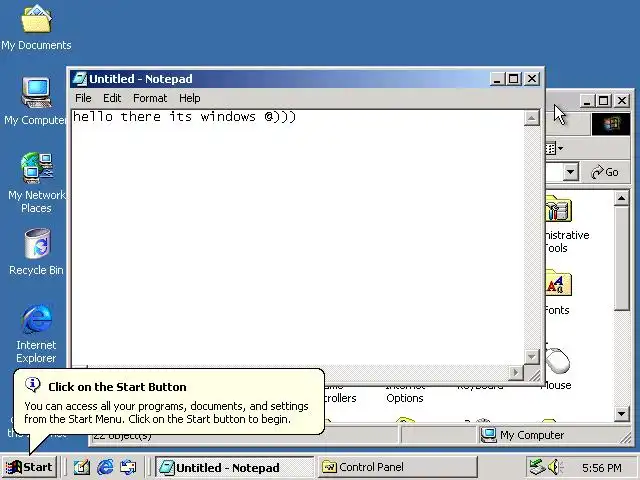Click the network tray icon by the speaker

coord(537,467)
